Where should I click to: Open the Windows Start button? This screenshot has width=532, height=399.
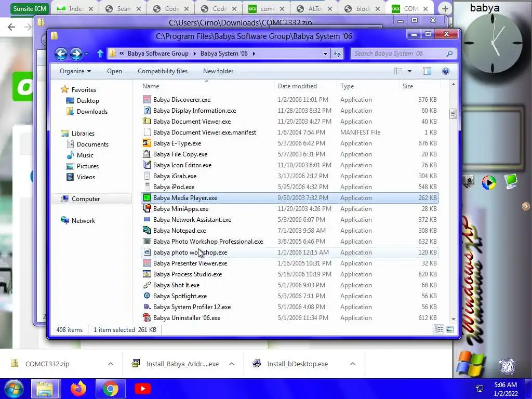(x=13, y=389)
